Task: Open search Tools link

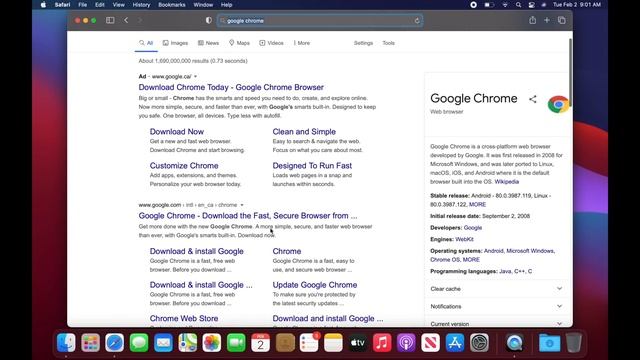Action: (x=389, y=43)
